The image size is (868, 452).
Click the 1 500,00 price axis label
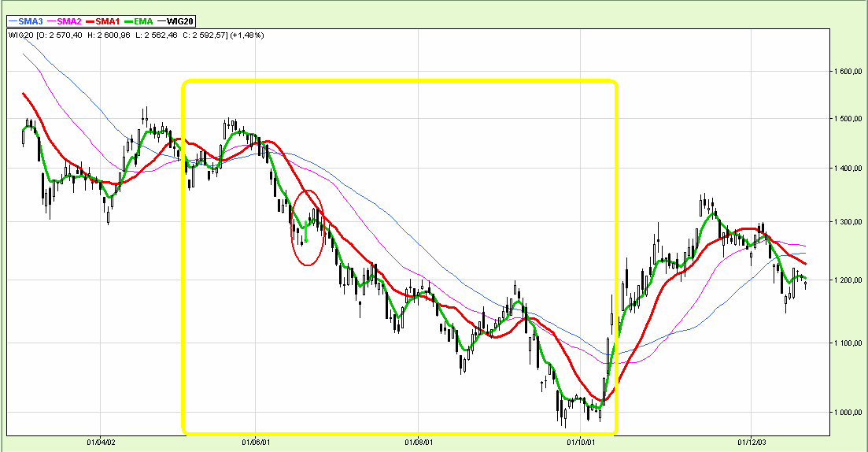coord(847,119)
